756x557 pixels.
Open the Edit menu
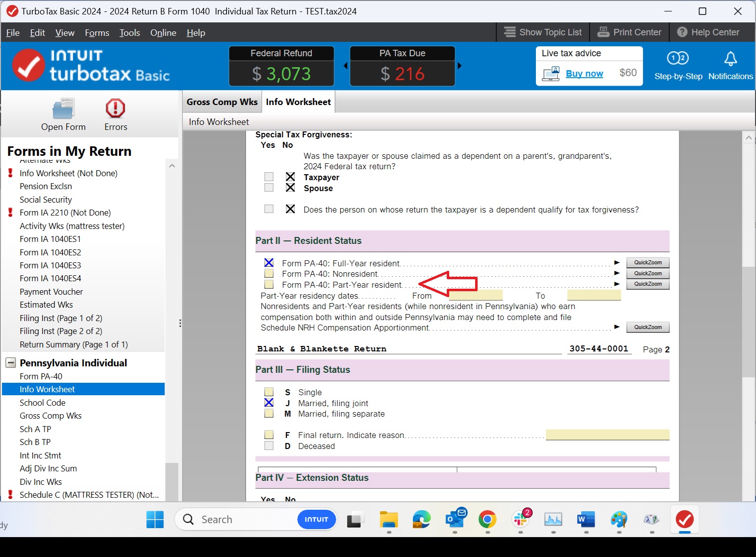37,33
